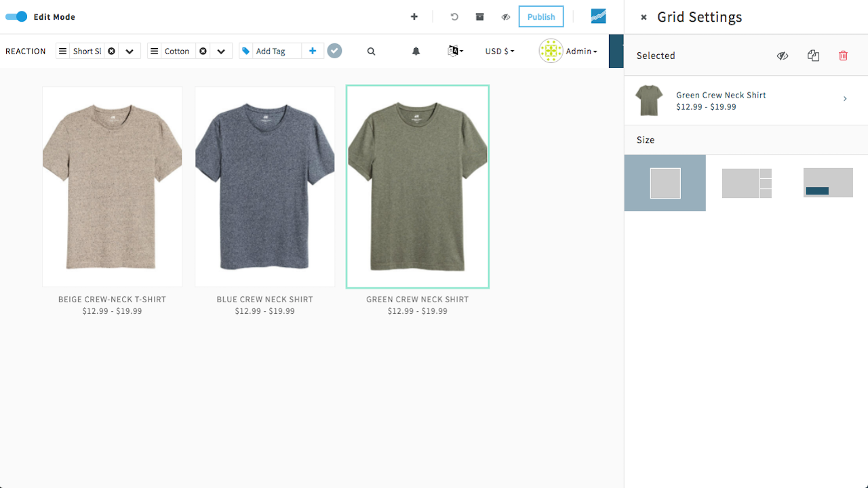Click the Beige Crew-Neck T-Shirt price $12.99 - $19.99
Image resolution: width=868 pixels, height=488 pixels.
point(112,312)
